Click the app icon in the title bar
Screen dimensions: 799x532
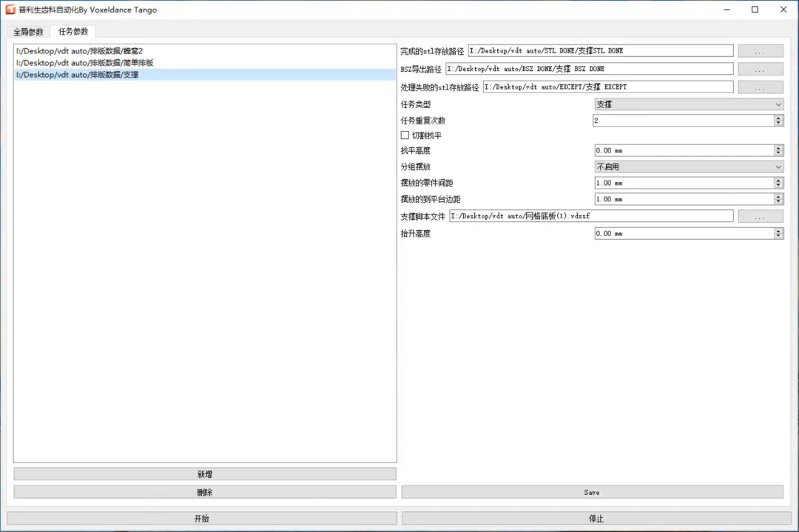[11, 10]
